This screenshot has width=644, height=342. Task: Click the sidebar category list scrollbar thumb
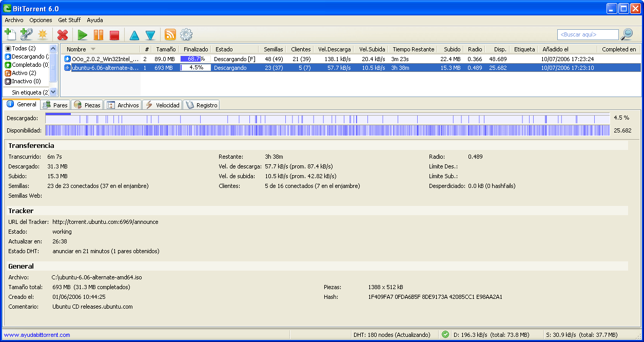(x=53, y=67)
